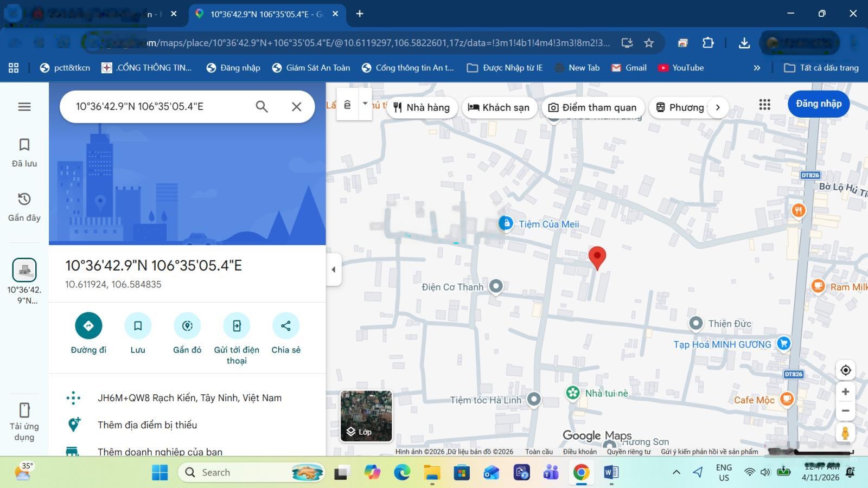Open the Được Nhập từ IE folder
Screen dimensions: 868x488
[505, 68]
